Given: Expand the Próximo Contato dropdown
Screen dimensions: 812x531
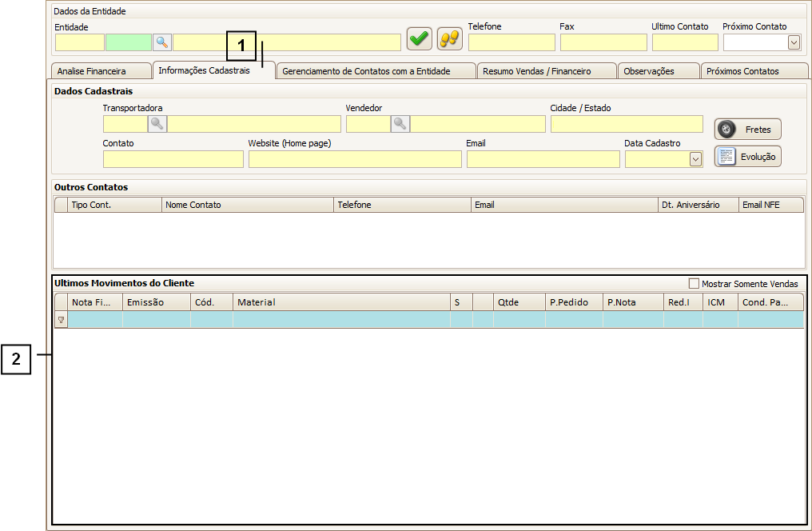Looking at the screenshot, I should point(794,42).
